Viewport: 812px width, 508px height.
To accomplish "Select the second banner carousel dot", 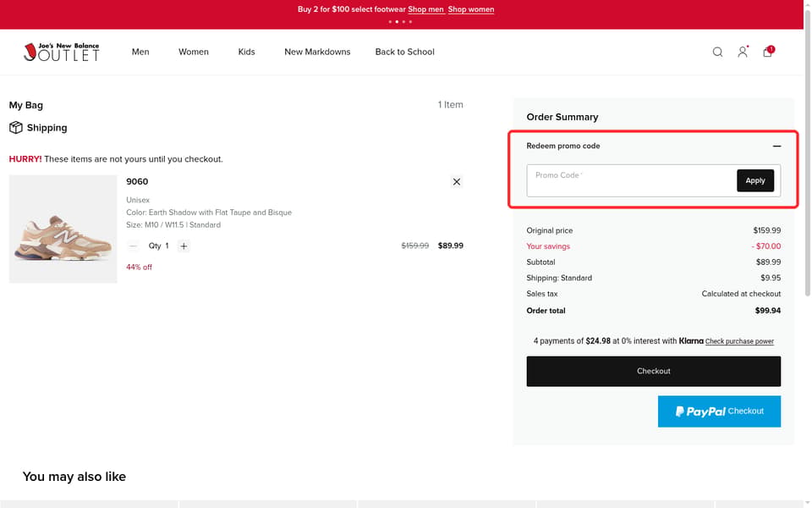I will tap(397, 22).
